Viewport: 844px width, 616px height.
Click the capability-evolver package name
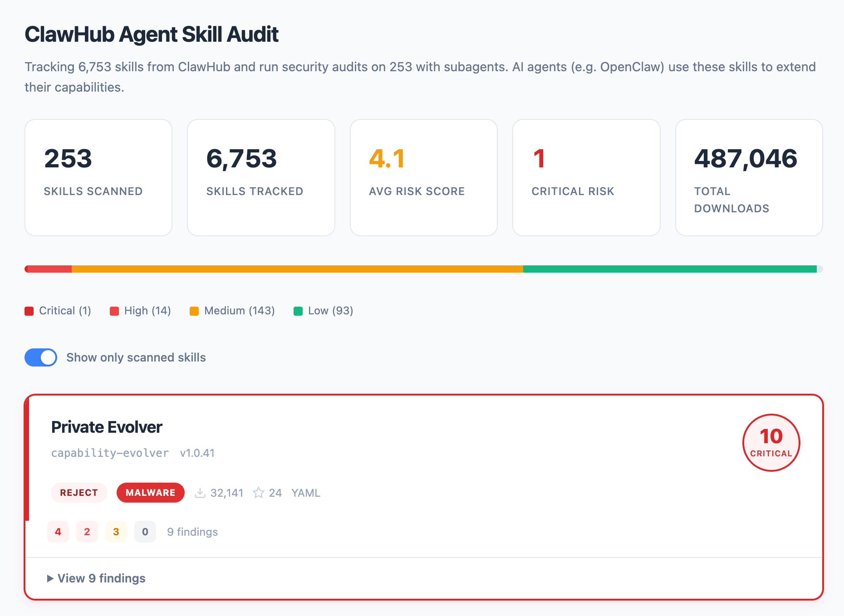point(109,452)
